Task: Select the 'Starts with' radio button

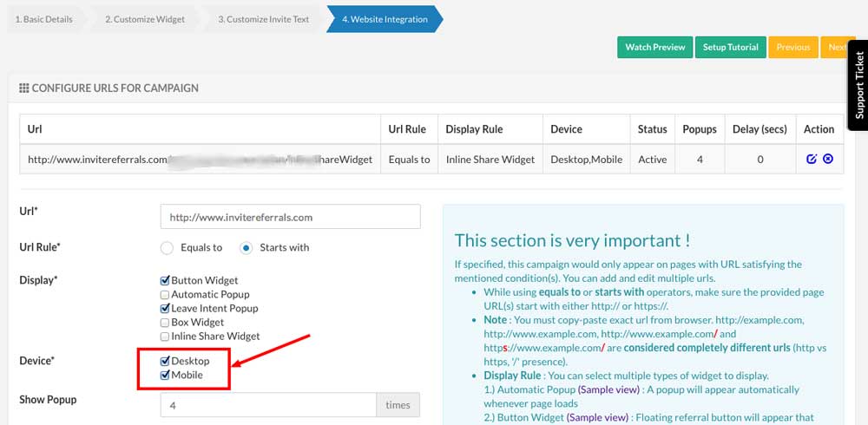Action: tap(246, 248)
